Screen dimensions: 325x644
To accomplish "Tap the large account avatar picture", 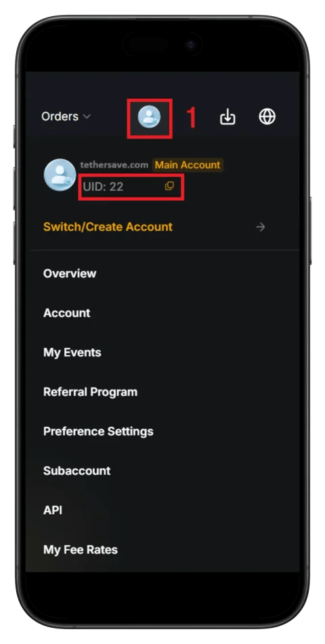I will tap(60, 175).
